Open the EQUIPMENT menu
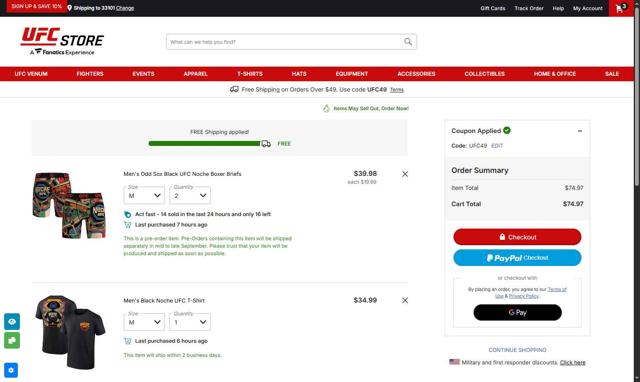 point(352,74)
